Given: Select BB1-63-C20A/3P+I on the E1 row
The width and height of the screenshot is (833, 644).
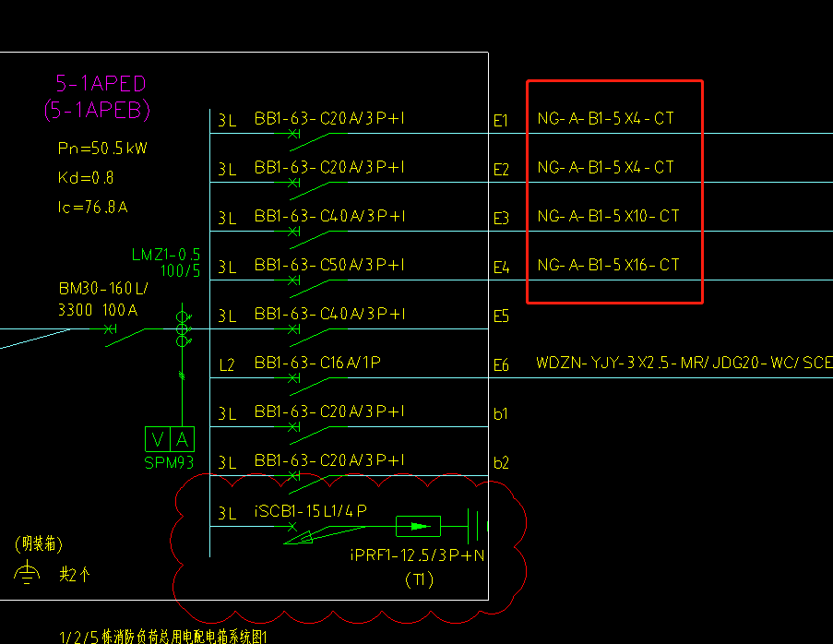Looking at the screenshot, I should (329, 118).
